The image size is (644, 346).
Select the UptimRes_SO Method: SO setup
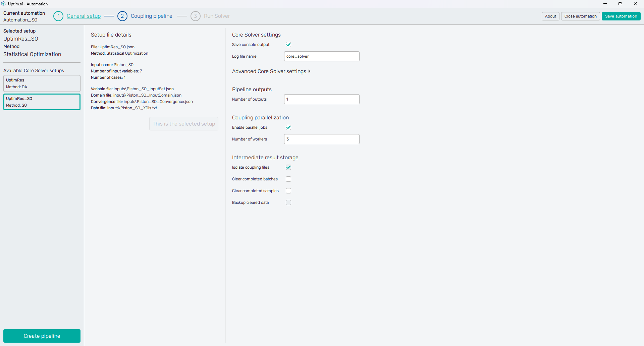(x=42, y=102)
